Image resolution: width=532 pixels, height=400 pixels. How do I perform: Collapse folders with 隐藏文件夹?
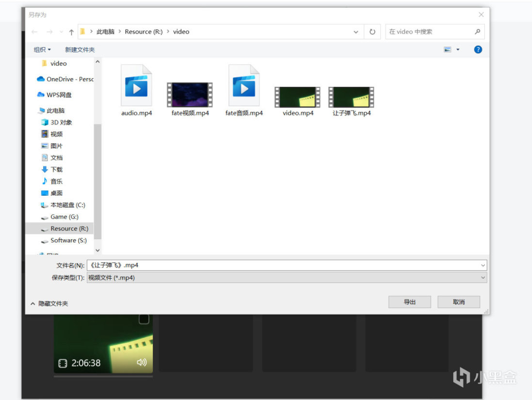point(49,303)
